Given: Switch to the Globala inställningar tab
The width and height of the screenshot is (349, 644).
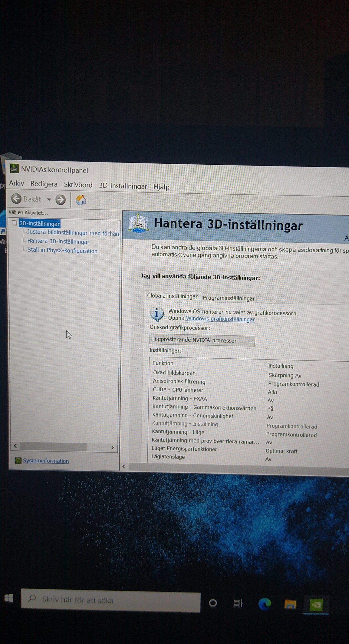Looking at the screenshot, I should [x=172, y=296].
